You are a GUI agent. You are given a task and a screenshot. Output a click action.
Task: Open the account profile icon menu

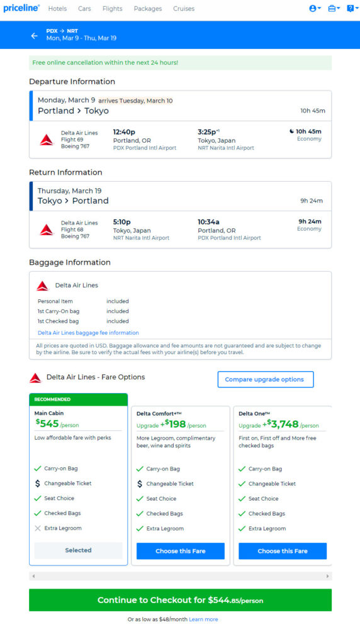315,8
